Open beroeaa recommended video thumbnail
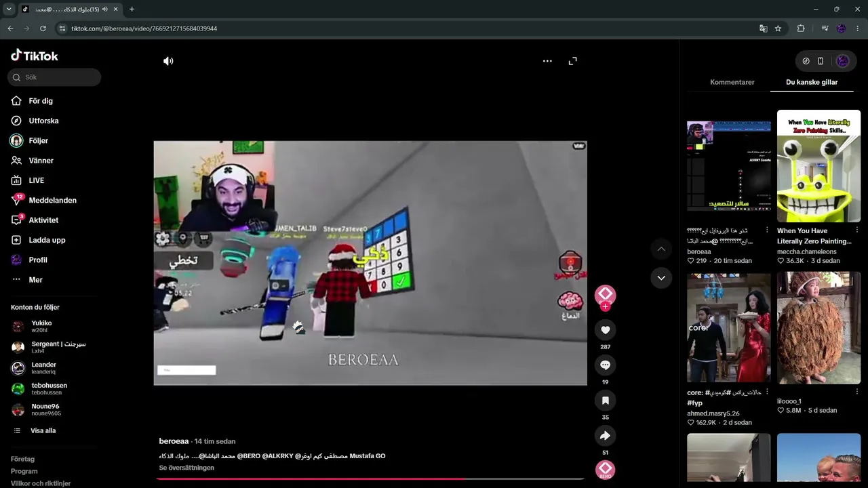Screen dimensions: 868x488 click(729, 166)
